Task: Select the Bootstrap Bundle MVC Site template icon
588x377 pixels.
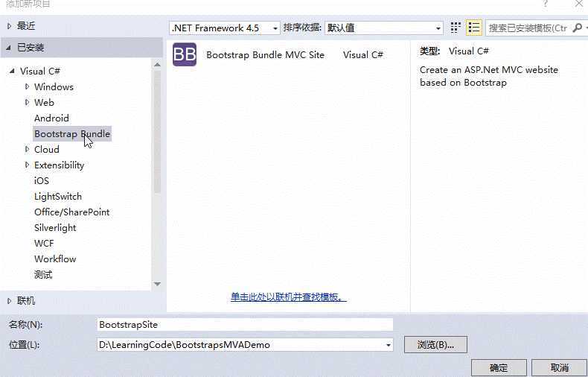Action: click(x=185, y=54)
